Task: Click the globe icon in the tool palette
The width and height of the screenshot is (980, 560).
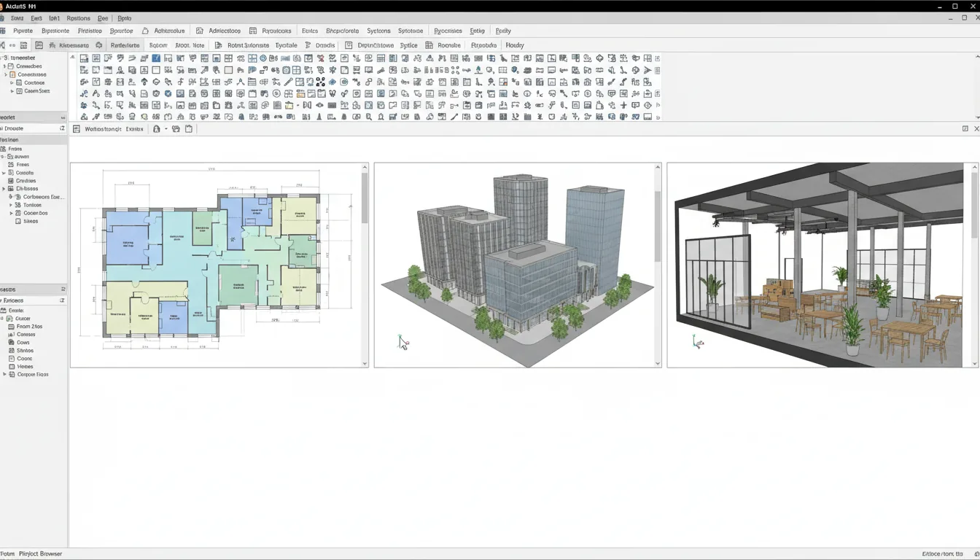Action: (262, 58)
